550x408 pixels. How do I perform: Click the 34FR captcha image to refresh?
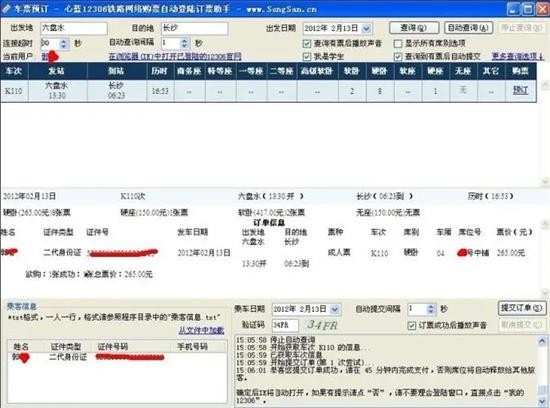tap(322, 325)
